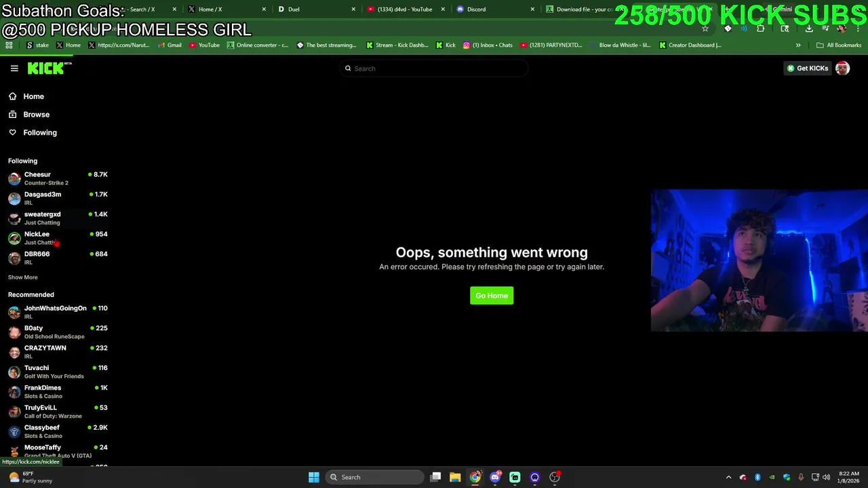
Task: Click the green Go Home button
Action: [x=492, y=296]
